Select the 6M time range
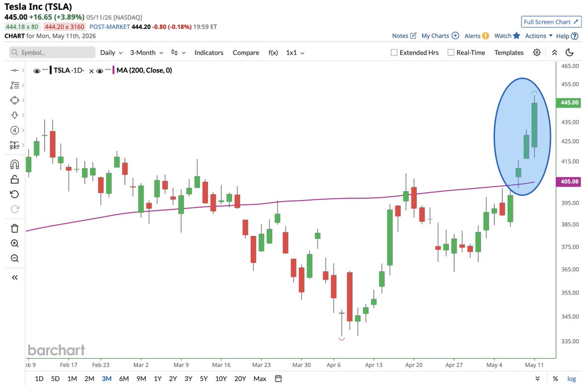This screenshot has width=588, height=388. (x=124, y=379)
